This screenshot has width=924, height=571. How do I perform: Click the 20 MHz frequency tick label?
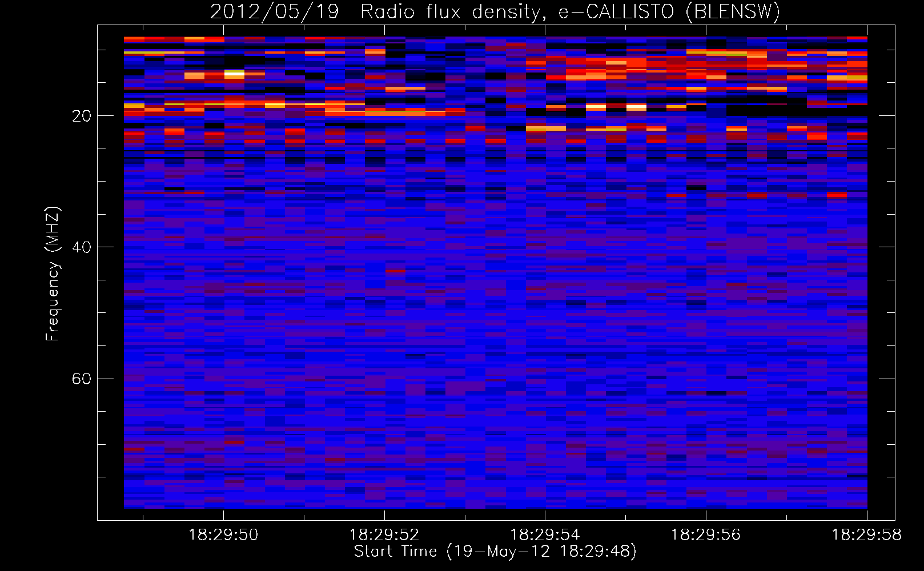tap(81, 116)
